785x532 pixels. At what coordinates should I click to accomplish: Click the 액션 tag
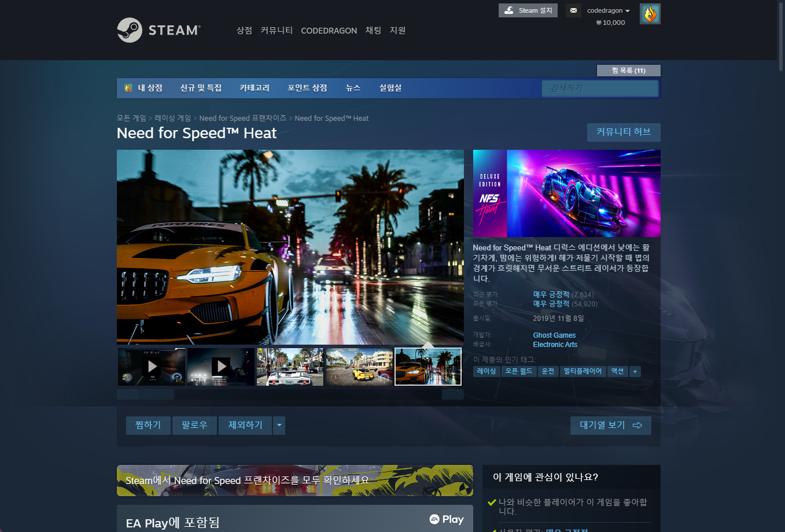618,371
